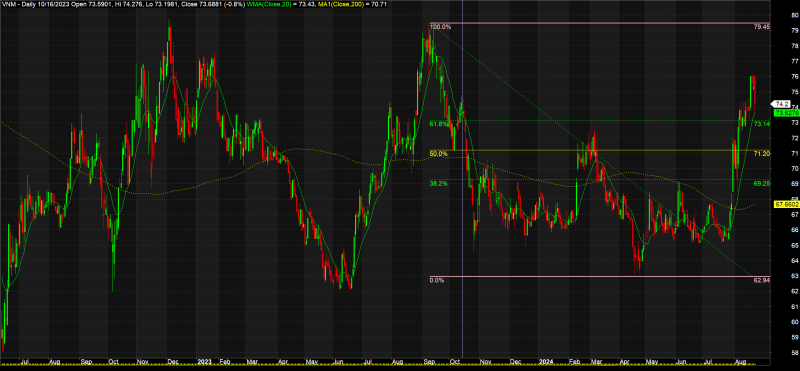Click the 71.20 Fibonacci price label
800x371 pixels.
click(x=761, y=154)
